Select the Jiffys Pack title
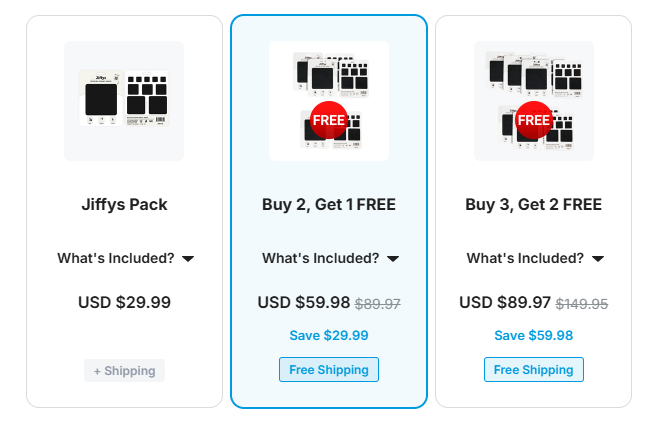The width and height of the screenshot is (651, 423). 124,205
